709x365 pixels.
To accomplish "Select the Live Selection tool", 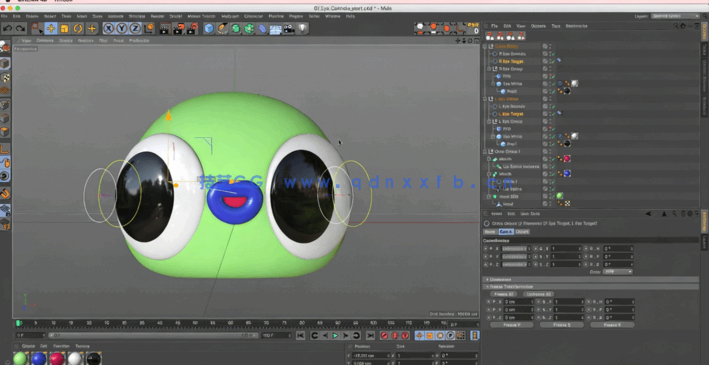I will pyautogui.click(x=37, y=28).
